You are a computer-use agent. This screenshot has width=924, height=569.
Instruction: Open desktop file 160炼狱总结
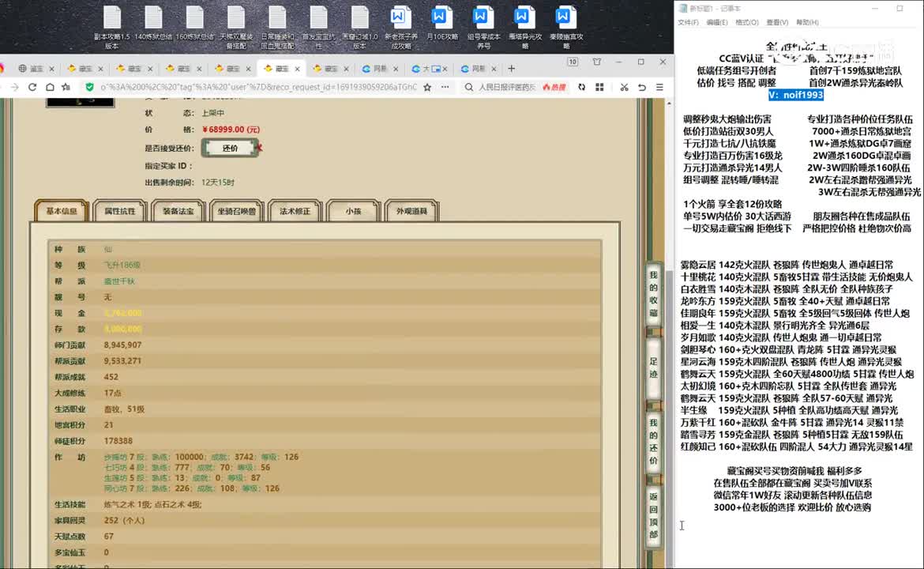point(194,24)
